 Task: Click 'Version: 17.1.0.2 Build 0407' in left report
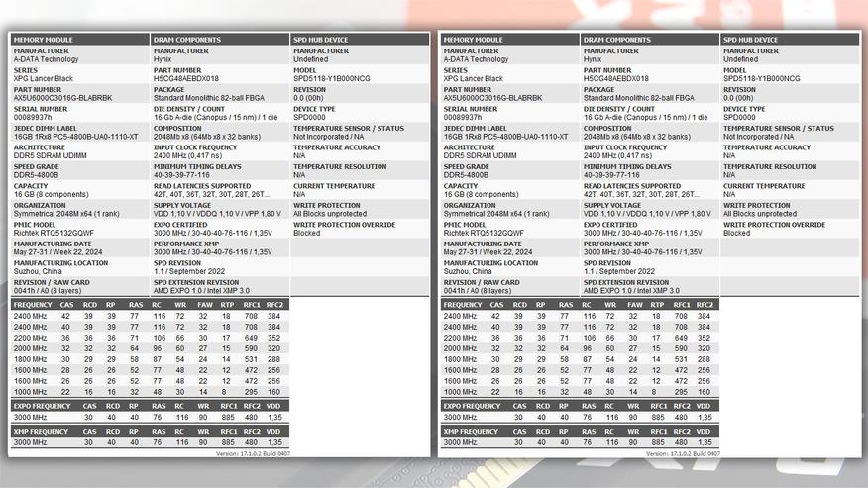pos(253,453)
